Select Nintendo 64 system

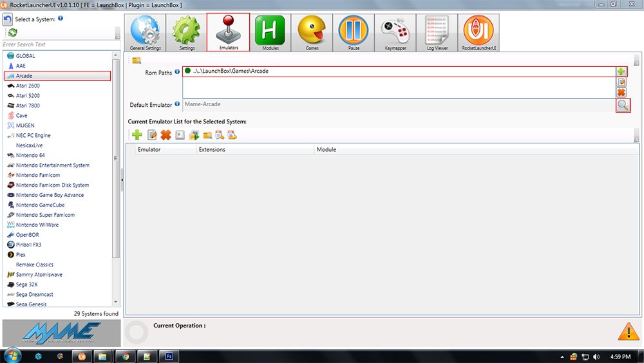point(26,155)
